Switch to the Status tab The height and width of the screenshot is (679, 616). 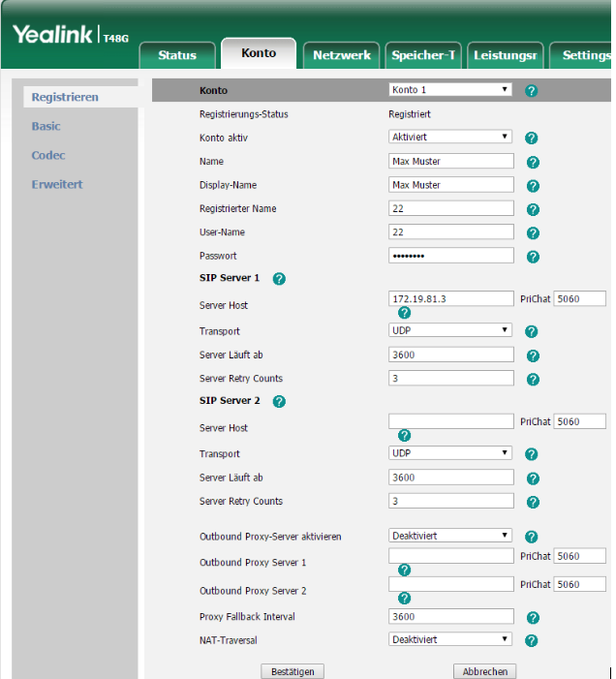pos(177,55)
